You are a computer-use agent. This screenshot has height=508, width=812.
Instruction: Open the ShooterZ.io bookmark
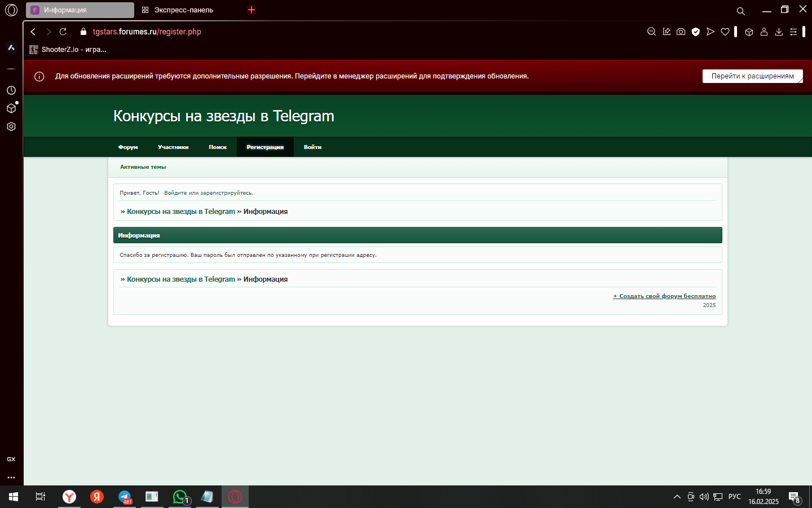click(x=68, y=50)
